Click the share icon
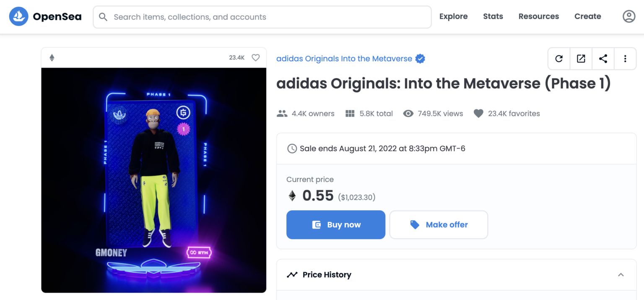Screen dimensions: 644x300 click(x=603, y=59)
